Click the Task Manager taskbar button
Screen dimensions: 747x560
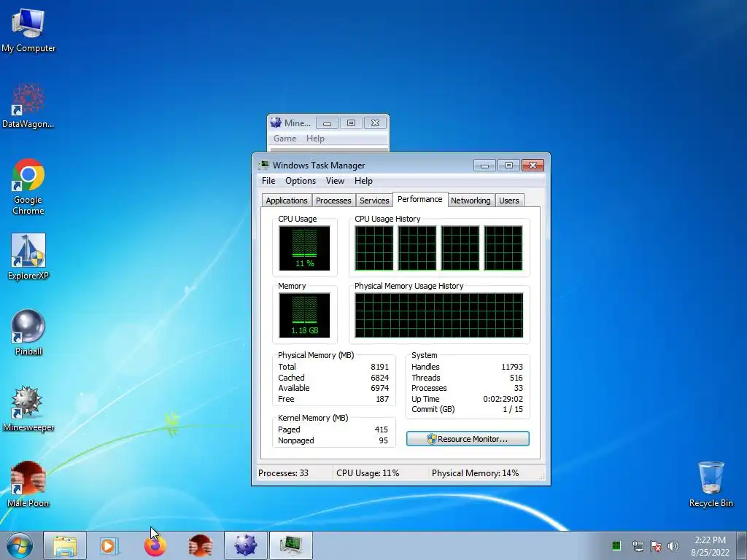(x=291, y=545)
